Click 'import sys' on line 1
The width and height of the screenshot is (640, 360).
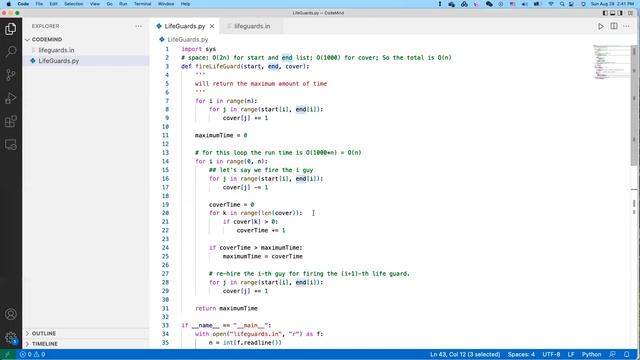198,49
